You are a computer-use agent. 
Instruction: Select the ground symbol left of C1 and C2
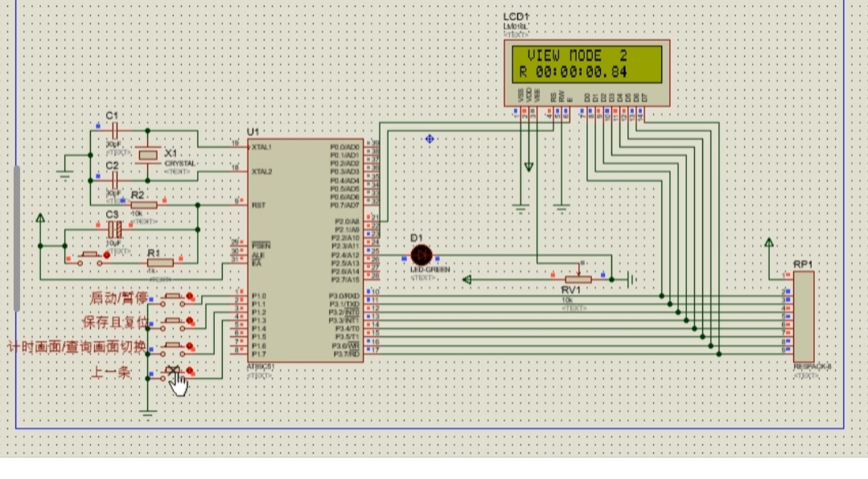pos(65,175)
